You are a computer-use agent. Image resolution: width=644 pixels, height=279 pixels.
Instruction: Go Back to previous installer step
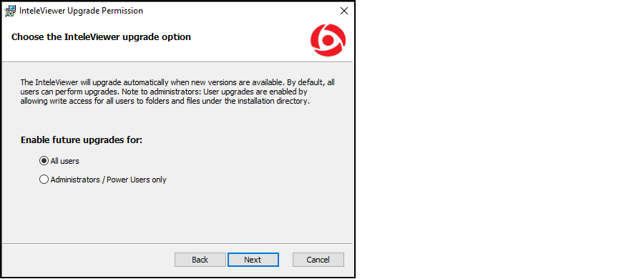point(200,260)
